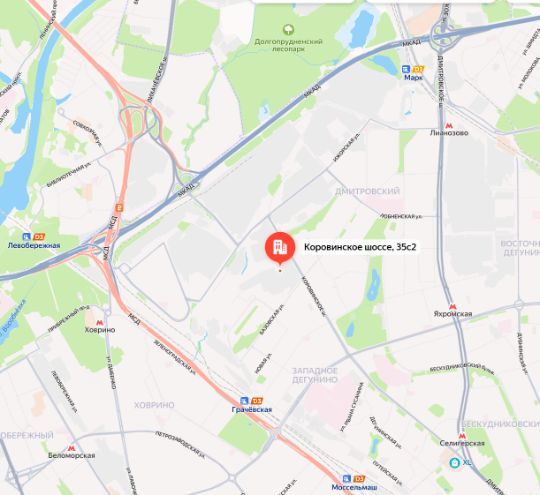Select the Ховрино district label
This screenshot has height=495, width=540.
click(154, 405)
